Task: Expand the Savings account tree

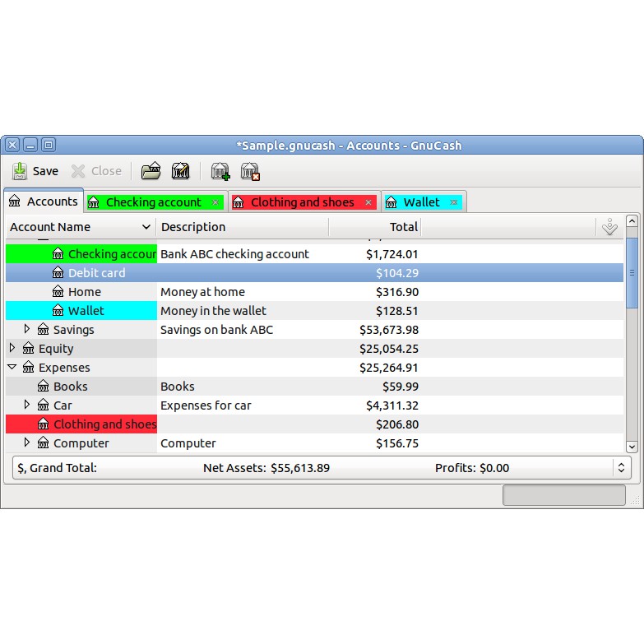Action: (x=27, y=329)
